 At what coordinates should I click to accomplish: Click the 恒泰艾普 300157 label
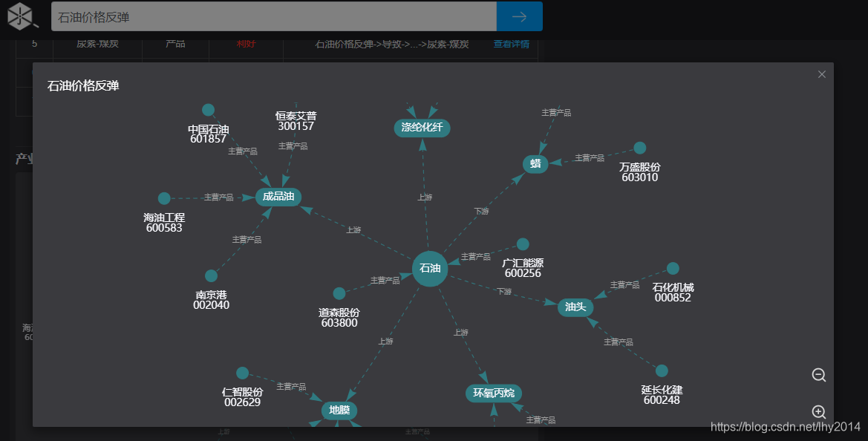(x=296, y=121)
